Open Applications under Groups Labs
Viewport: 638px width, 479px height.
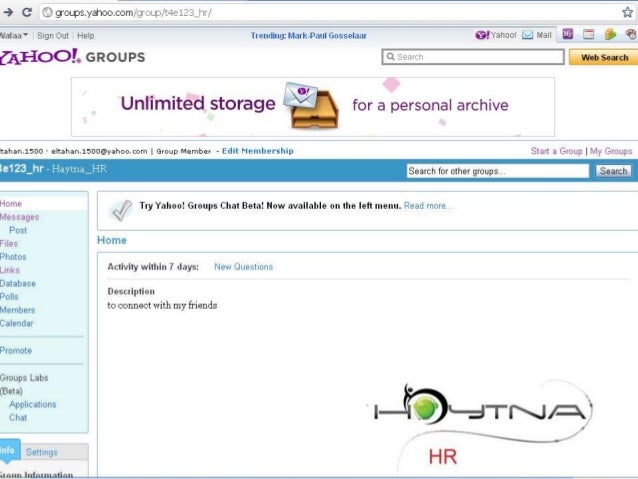pyautogui.click(x=33, y=405)
